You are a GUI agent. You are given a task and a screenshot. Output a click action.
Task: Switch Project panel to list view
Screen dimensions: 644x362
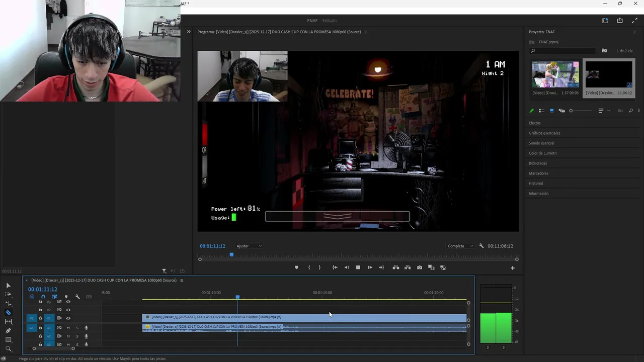pos(541,111)
